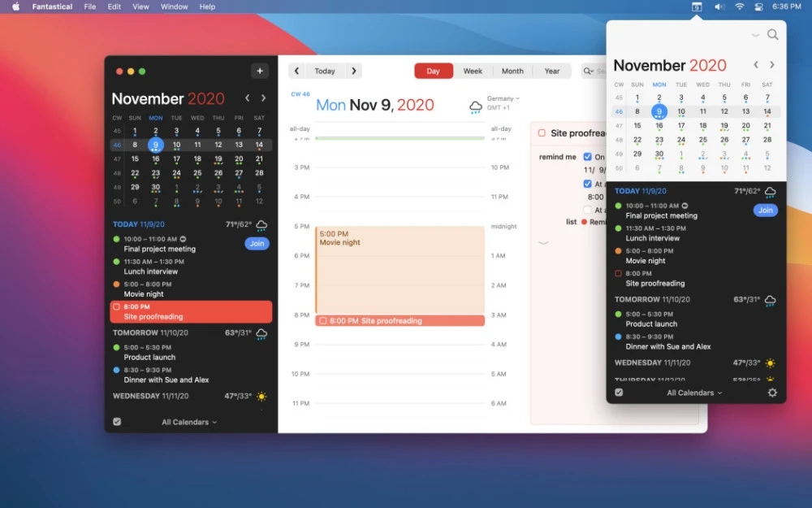
Task: Open the Fantastical menu bar calendar icon
Action: [x=696, y=7]
